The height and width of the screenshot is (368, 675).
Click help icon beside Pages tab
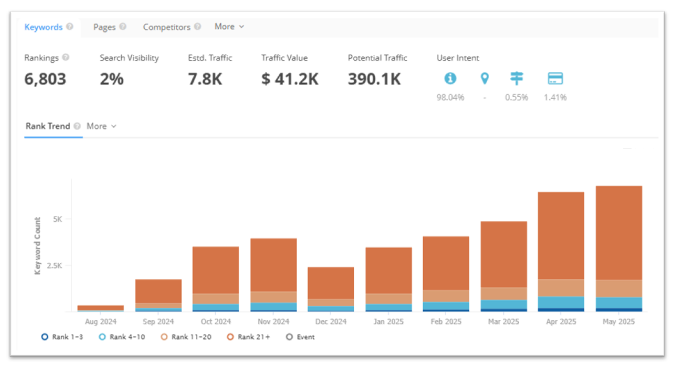123,26
